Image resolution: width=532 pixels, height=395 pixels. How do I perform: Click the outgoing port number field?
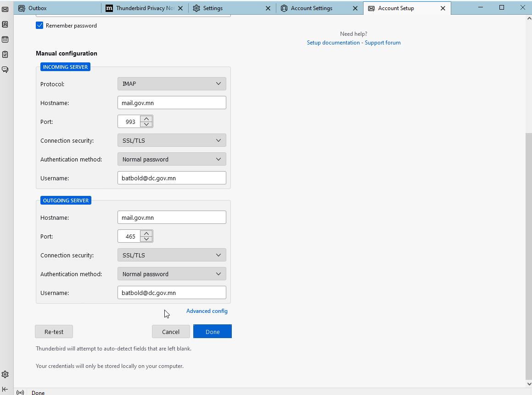[129, 236]
